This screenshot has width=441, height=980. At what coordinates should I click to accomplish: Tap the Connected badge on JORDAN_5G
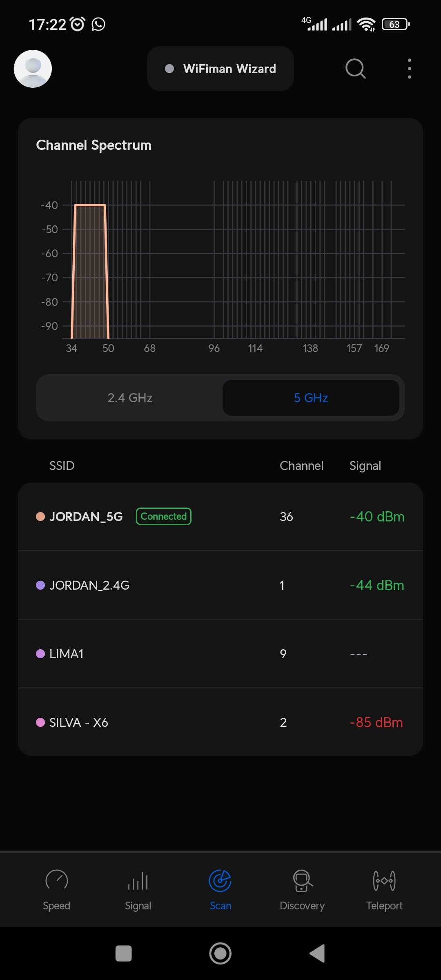coord(164,517)
